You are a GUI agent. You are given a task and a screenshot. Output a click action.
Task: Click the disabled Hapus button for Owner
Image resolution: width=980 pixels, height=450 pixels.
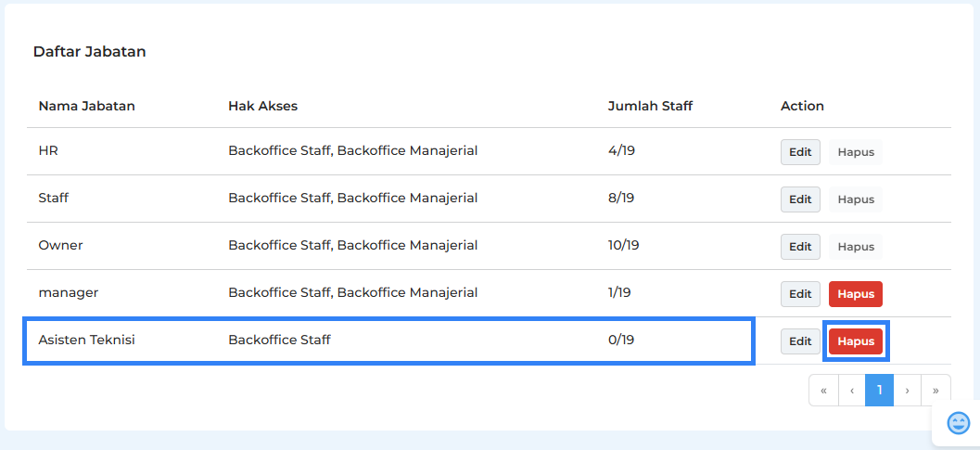(856, 247)
